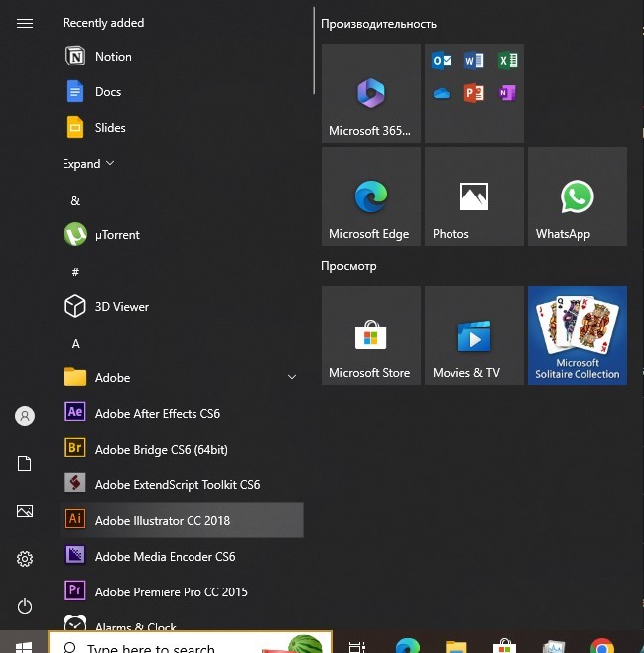Open Notion from Recently added
The width and height of the screenshot is (644, 653).
point(182,57)
